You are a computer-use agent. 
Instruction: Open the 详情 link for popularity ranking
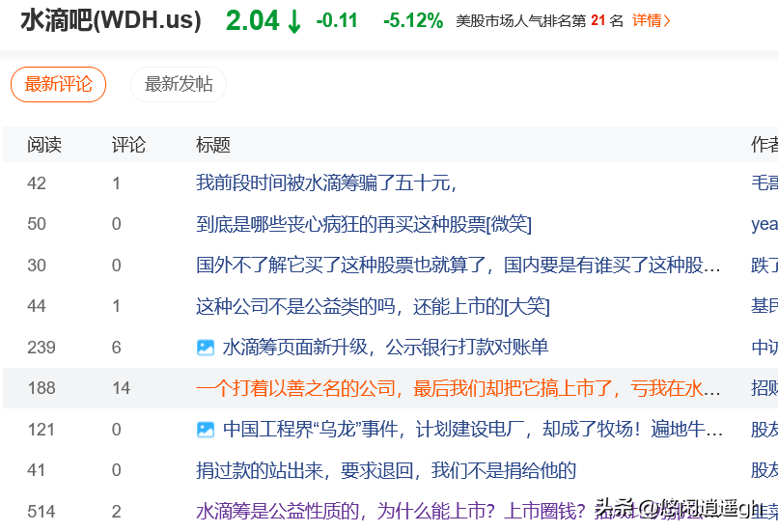[x=651, y=20]
